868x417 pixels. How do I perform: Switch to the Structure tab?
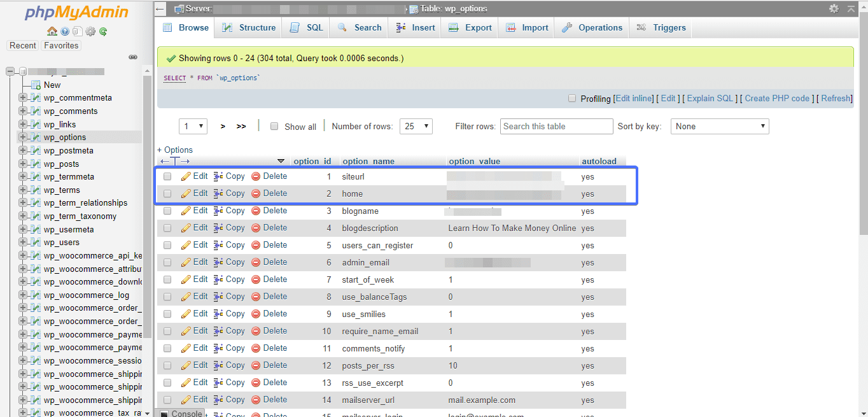tap(249, 27)
